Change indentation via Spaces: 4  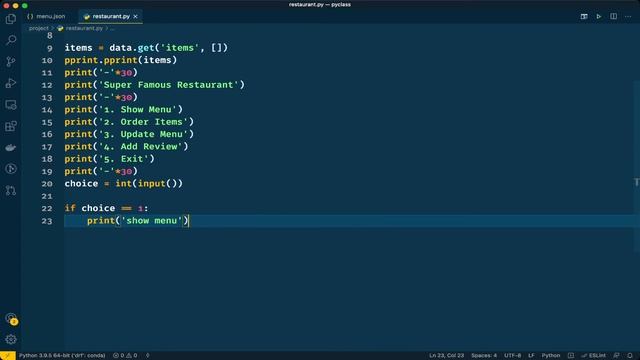pos(484,356)
